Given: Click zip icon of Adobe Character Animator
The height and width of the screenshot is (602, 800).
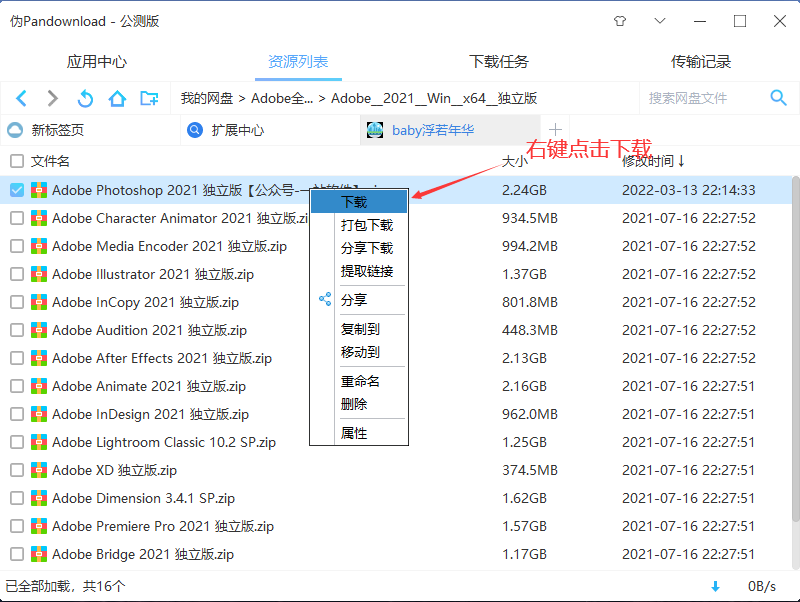Looking at the screenshot, I should tap(39, 218).
